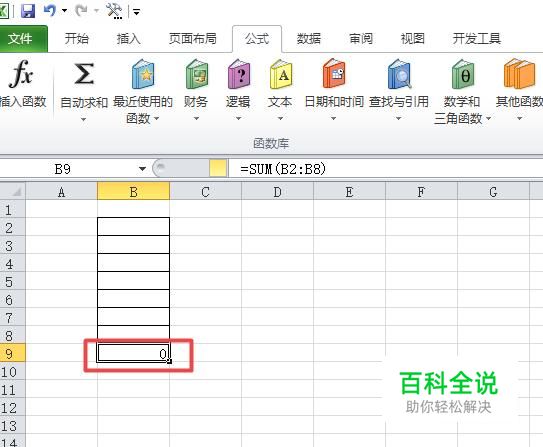Screen dimensions: 543x447
Task: Click bordered cell B2
Action: click(134, 227)
